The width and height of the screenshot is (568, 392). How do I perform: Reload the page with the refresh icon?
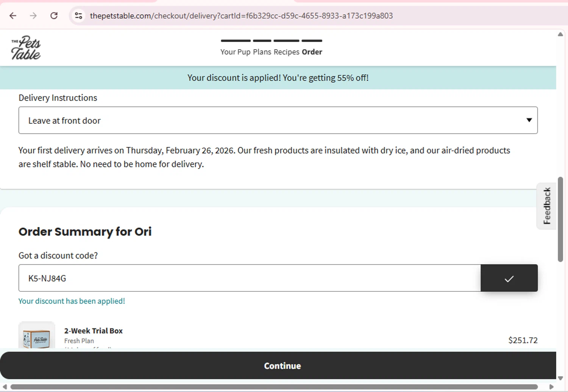tap(54, 16)
